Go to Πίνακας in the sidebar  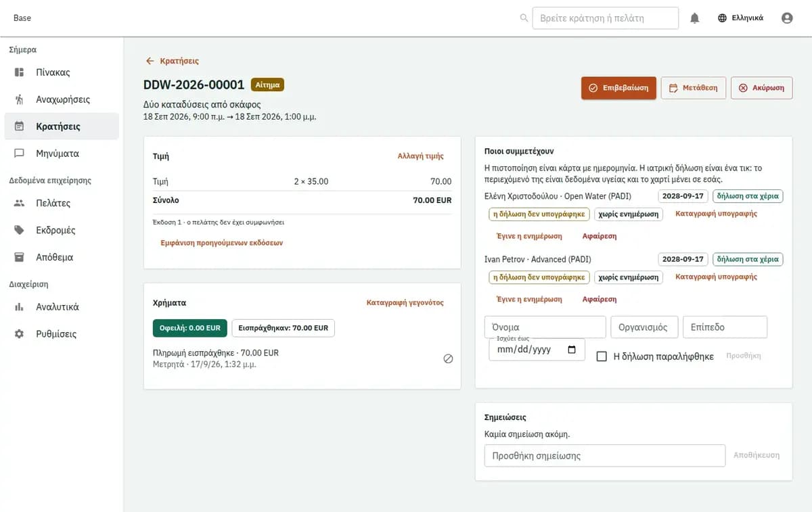pyautogui.click(x=62, y=72)
